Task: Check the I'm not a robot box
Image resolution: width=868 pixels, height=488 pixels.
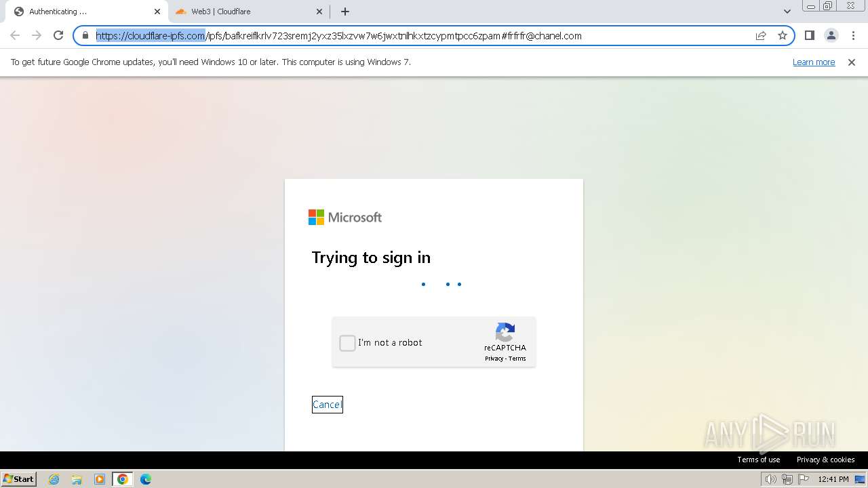Action: coord(347,343)
